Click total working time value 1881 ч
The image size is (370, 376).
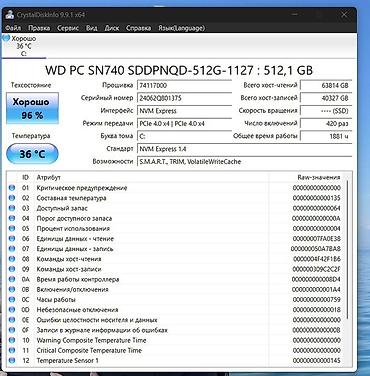click(326, 136)
